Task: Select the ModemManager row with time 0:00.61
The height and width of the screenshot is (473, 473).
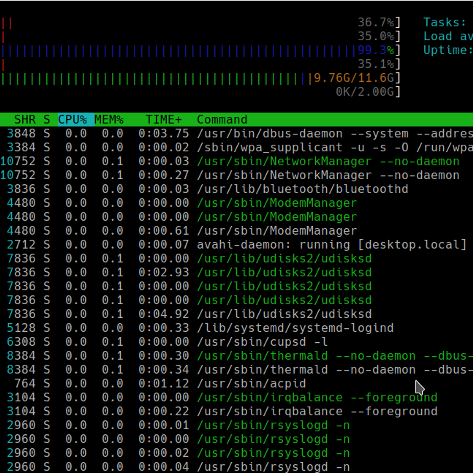Action: pos(236,231)
